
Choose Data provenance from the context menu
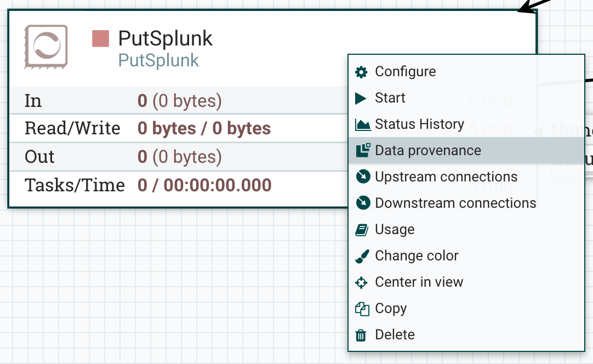(x=427, y=151)
